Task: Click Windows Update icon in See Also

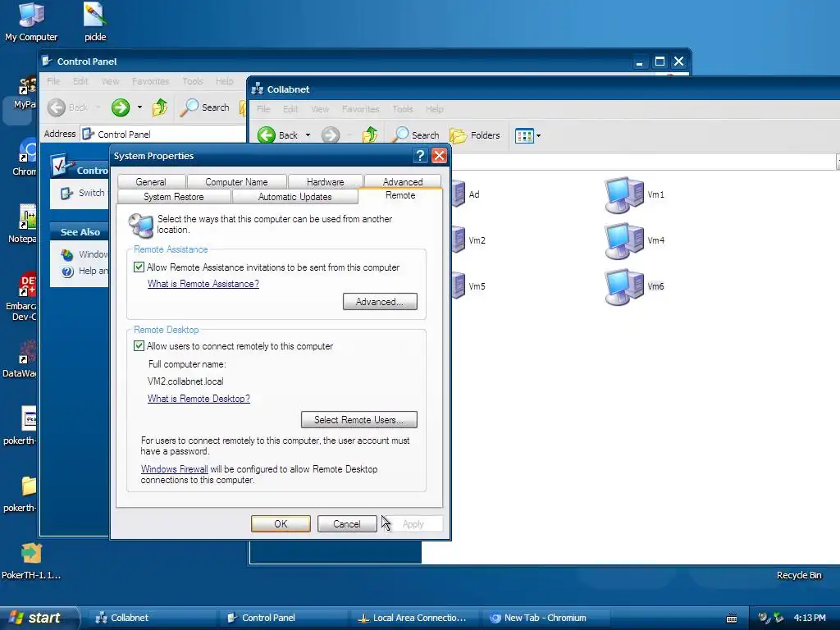Action: [67, 254]
